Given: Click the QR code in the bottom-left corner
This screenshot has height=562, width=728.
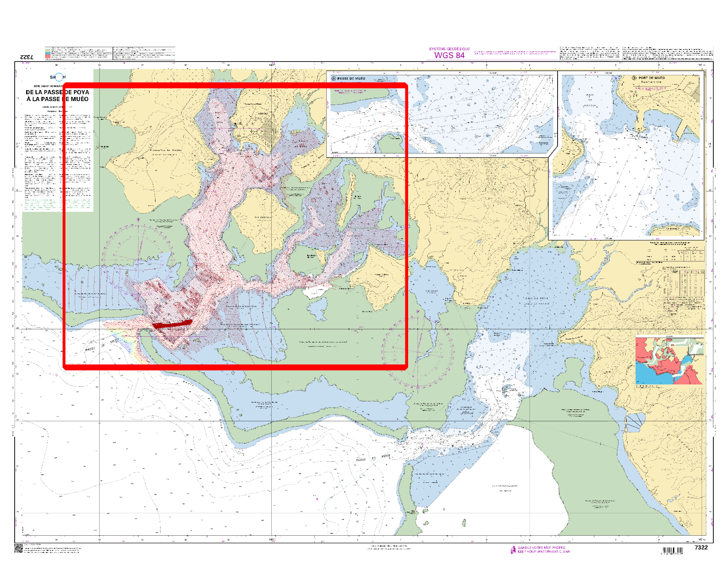Looking at the screenshot, I should (x=18, y=548).
